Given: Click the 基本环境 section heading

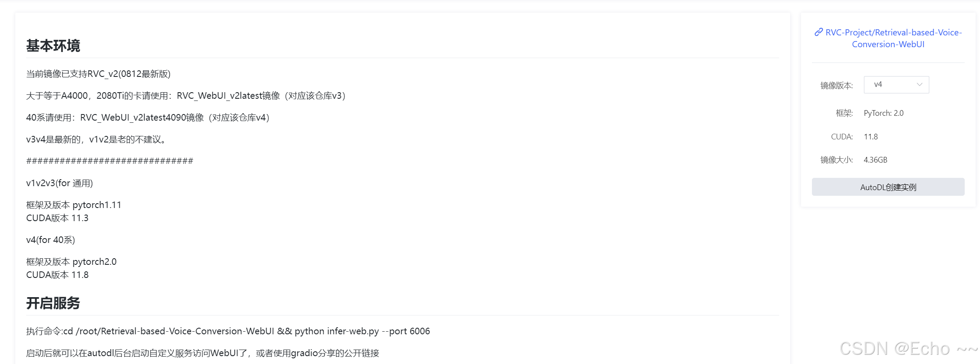Looking at the screenshot, I should (53, 45).
